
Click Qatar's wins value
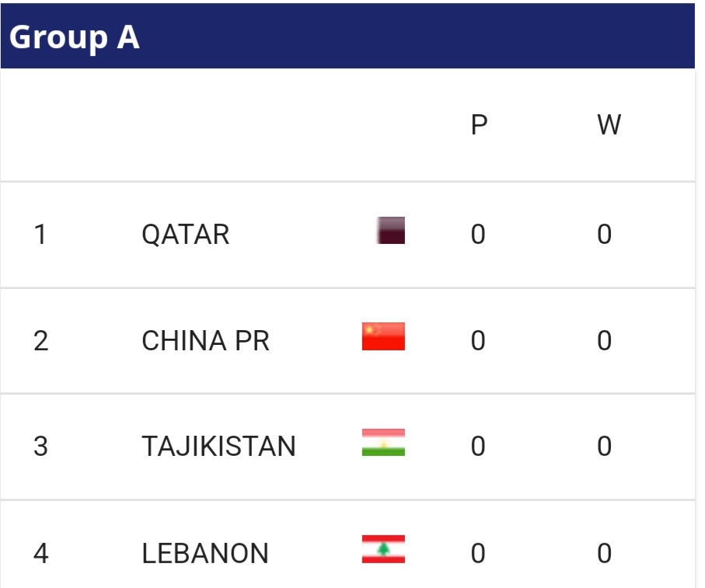click(x=605, y=235)
